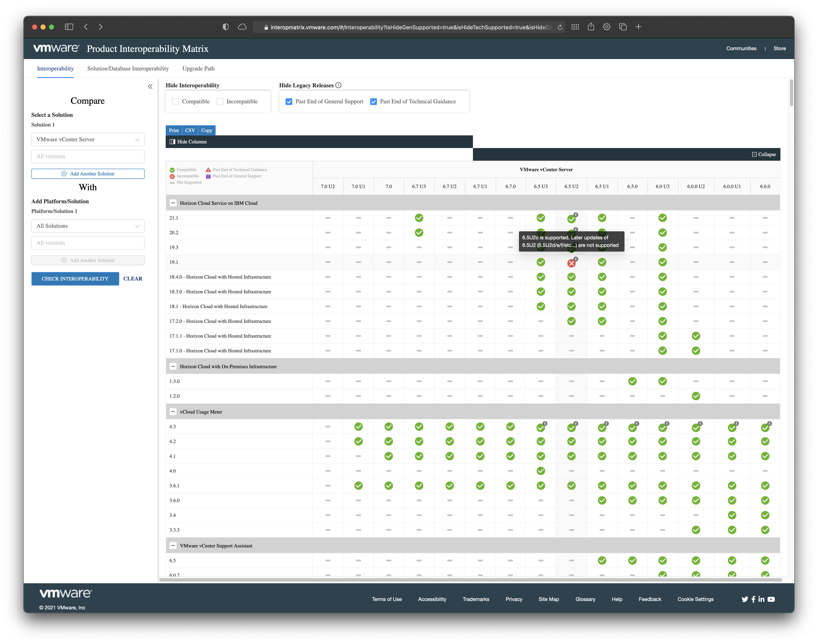Click Safari share icon in toolbar
The width and height of the screenshot is (818, 644).
click(x=591, y=27)
